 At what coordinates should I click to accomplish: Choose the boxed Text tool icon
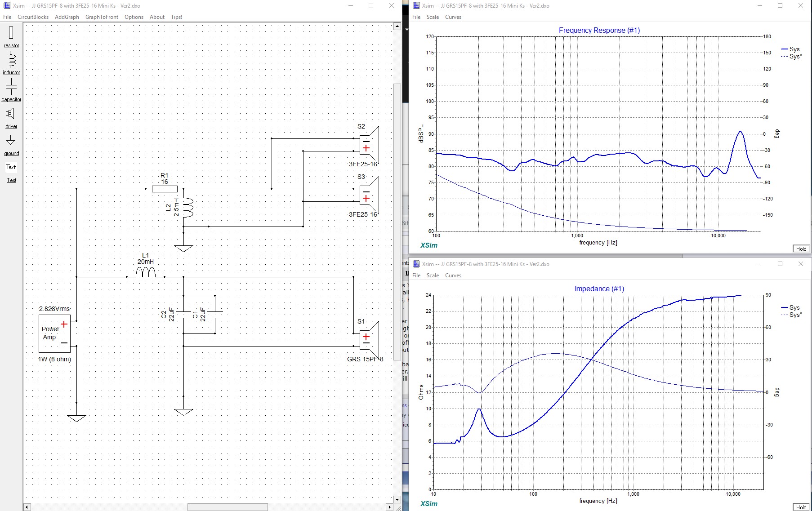tap(11, 167)
